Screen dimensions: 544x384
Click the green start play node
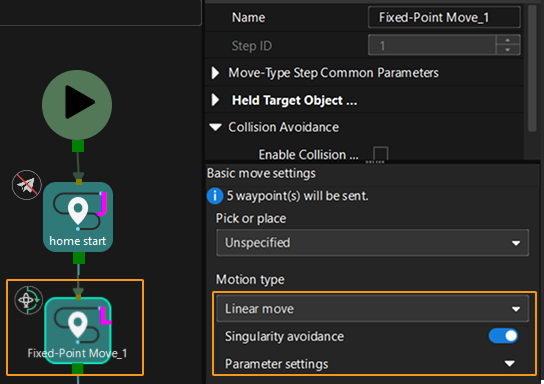point(77,105)
